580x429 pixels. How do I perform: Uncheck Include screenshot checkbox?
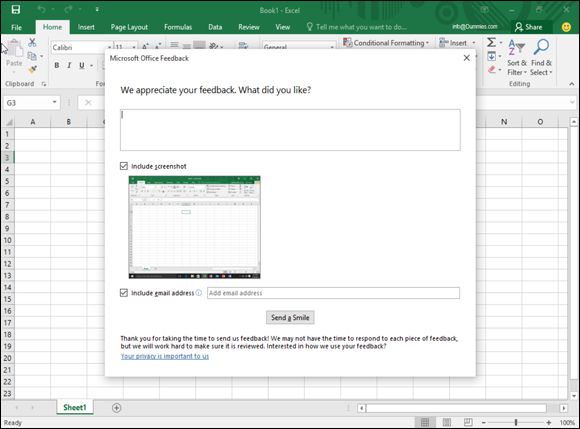pos(124,166)
